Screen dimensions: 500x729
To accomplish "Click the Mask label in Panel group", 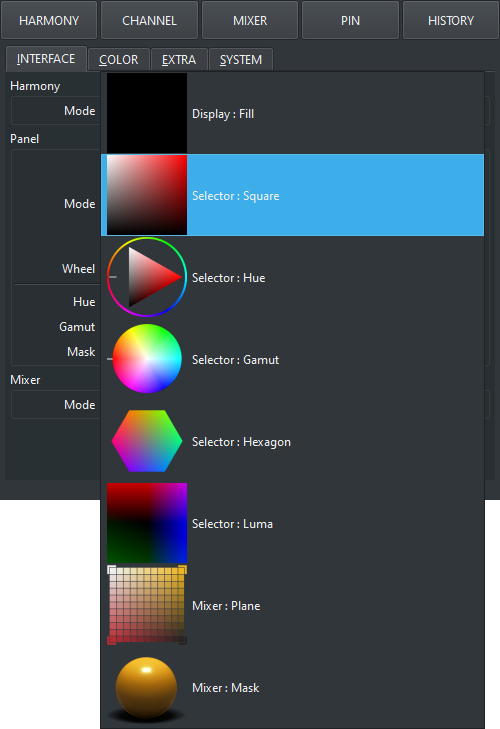I will click(81, 352).
